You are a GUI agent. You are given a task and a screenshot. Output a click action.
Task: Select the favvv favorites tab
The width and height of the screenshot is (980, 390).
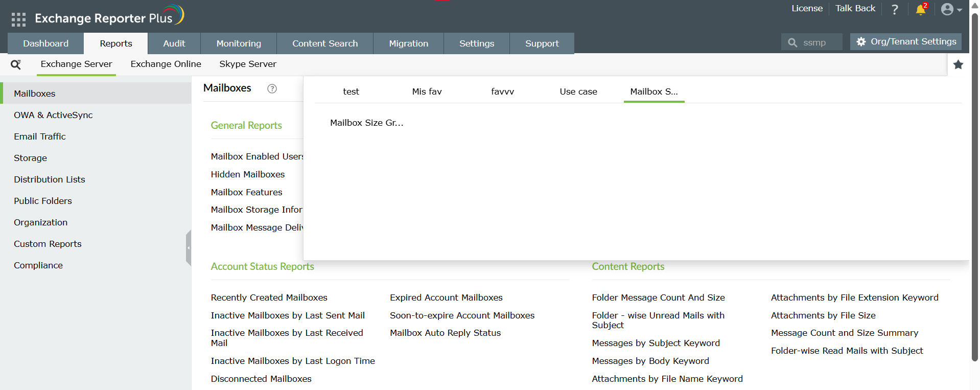[502, 91]
